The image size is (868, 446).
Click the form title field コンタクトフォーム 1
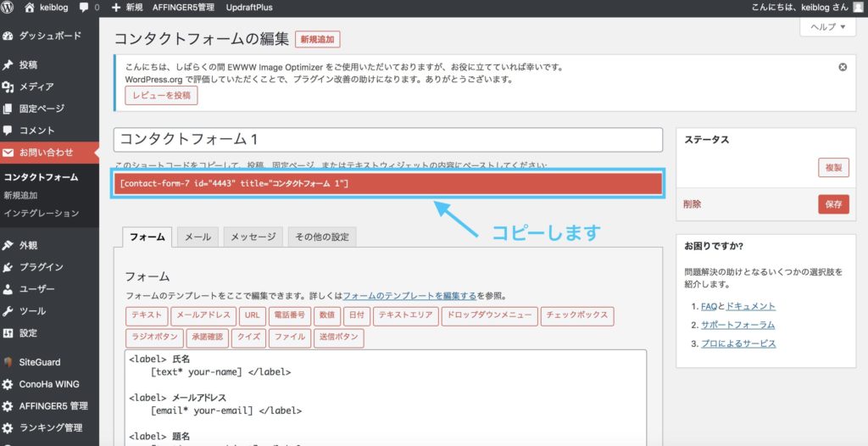(388, 140)
